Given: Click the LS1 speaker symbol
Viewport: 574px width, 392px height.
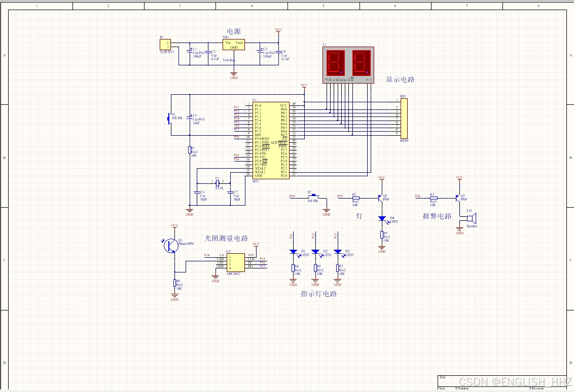Looking at the screenshot, I should (x=472, y=218).
